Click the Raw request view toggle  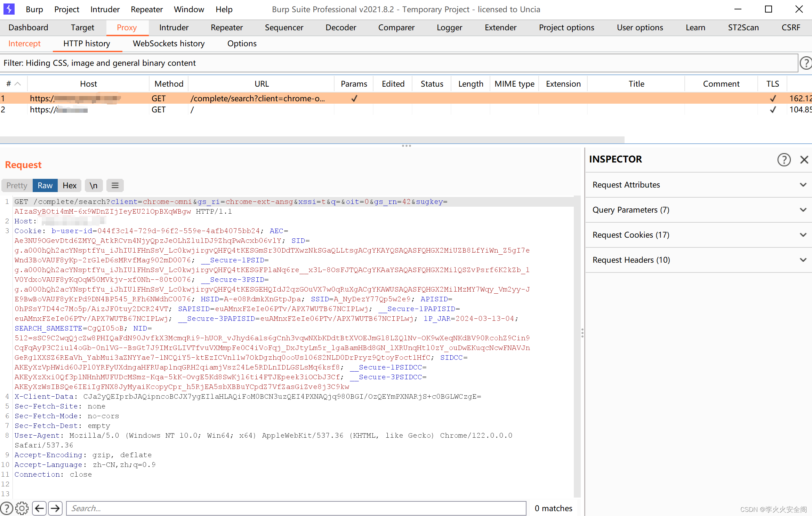pyautogui.click(x=45, y=185)
